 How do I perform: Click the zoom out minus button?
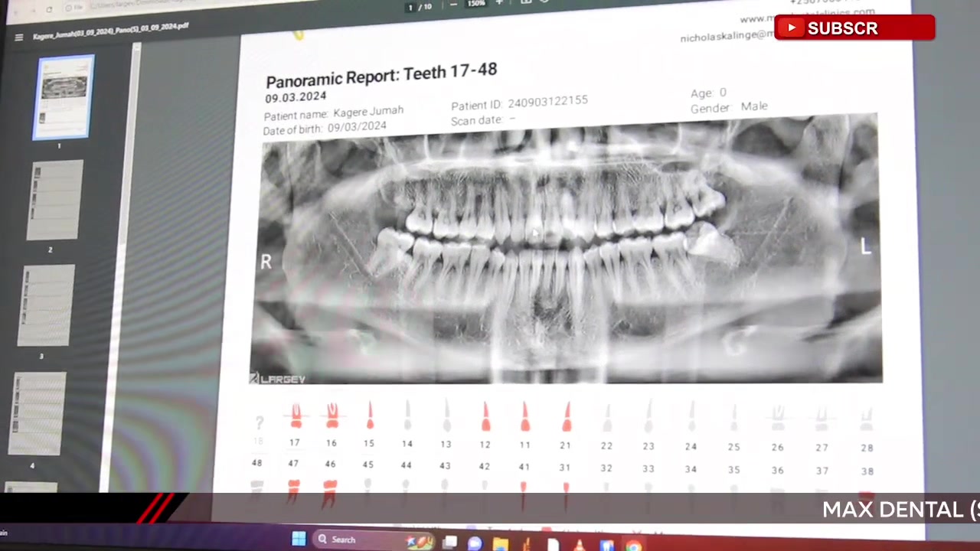tap(453, 5)
